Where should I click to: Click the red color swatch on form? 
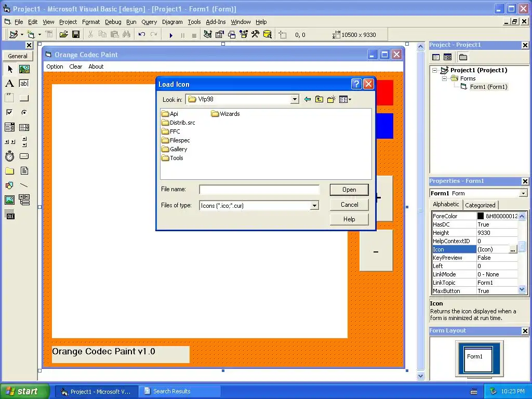pos(385,92)
